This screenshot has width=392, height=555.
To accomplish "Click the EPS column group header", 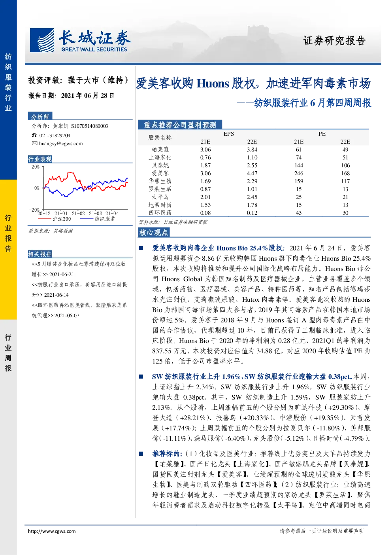I will tap(229, 134).
